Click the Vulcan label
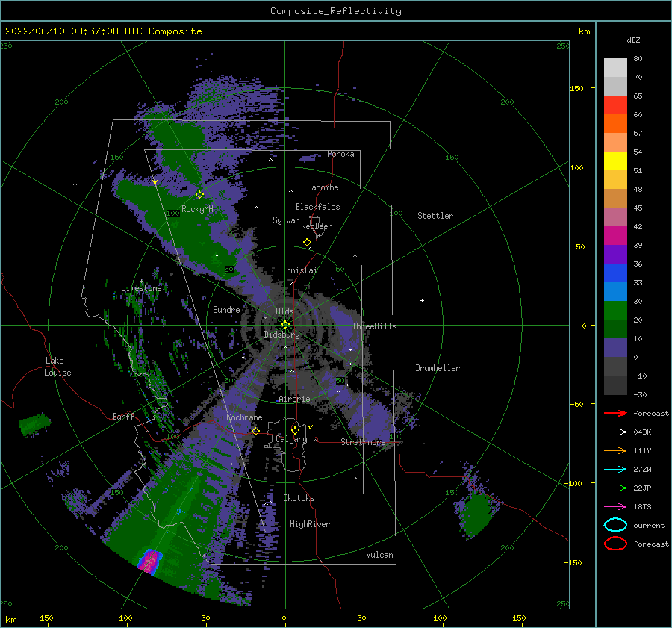This screenshot has width=672, height=628. 380,555
